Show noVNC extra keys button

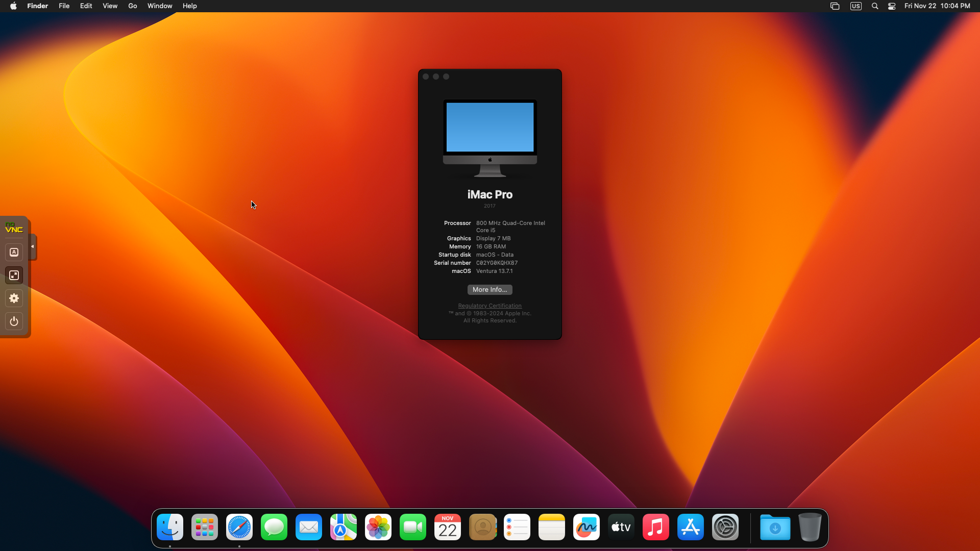[x=14, y=252]
